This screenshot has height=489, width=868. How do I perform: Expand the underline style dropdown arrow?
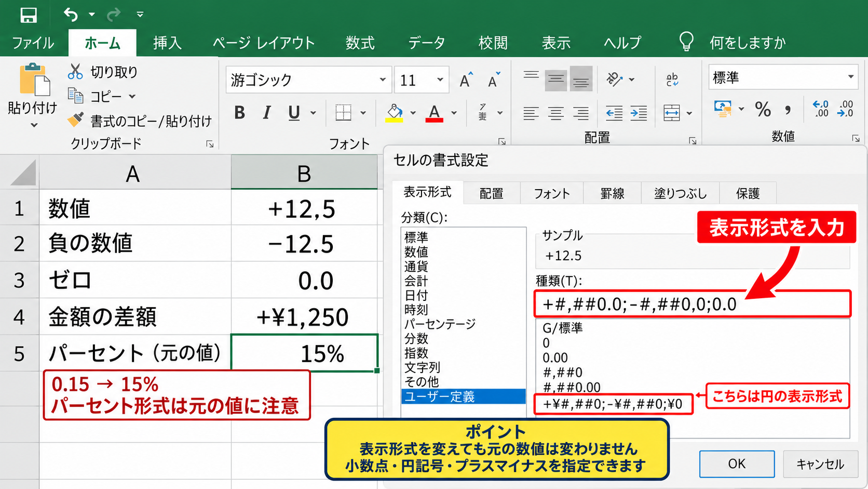tap(313, 113)
